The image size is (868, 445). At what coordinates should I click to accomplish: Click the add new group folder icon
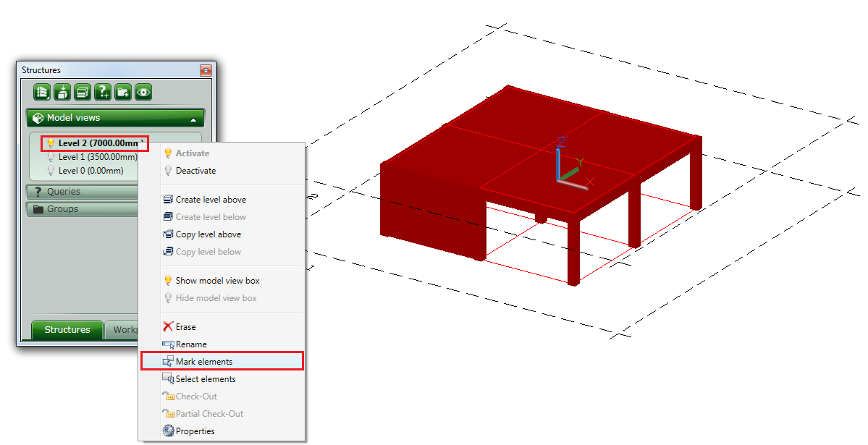(x=122, y=92)
